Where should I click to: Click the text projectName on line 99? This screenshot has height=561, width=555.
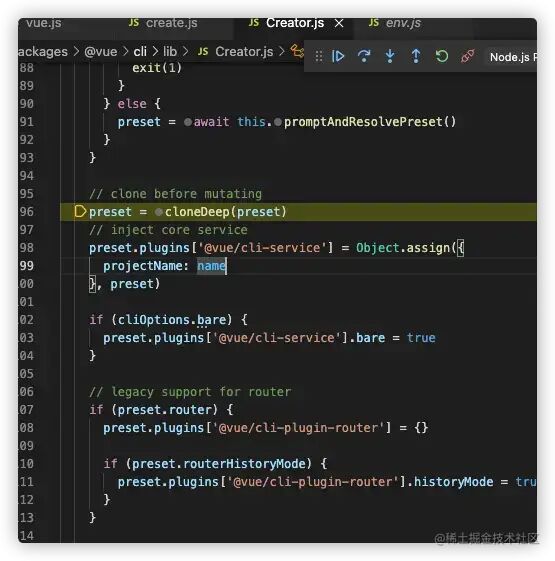[x=142, y=266]
